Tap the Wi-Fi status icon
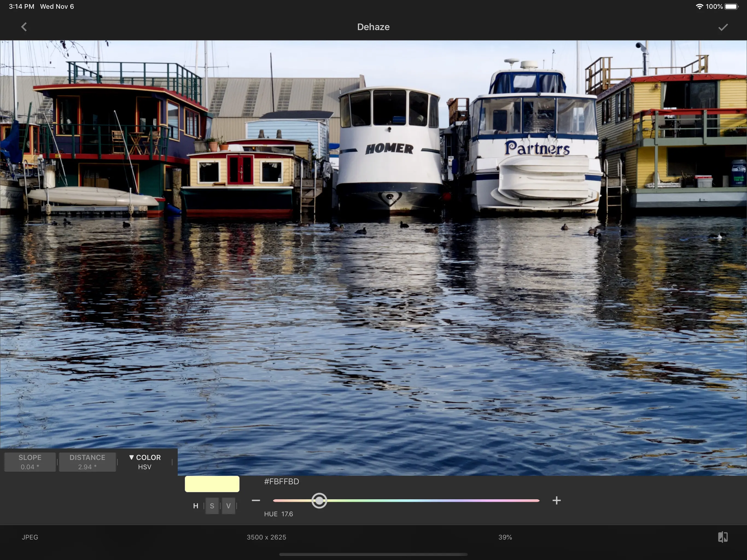The image size is (747, 560). [x=699, y=6]
